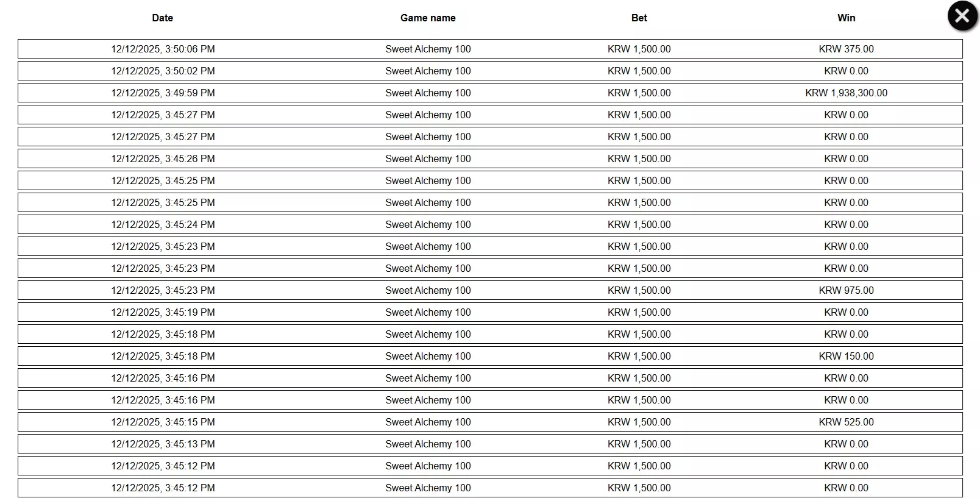980x498 pixels.
Task: Select the date 12/12/2025, 3:45:26 PM
Action: tap(163, 158)
